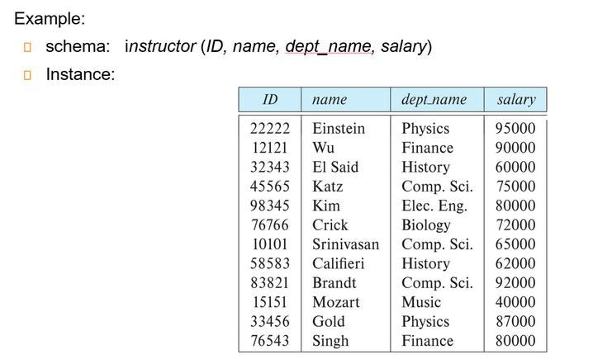Click the orange bullet beside Instance
The width and height of the screenshot is (612, 364).
pos(27,75)
